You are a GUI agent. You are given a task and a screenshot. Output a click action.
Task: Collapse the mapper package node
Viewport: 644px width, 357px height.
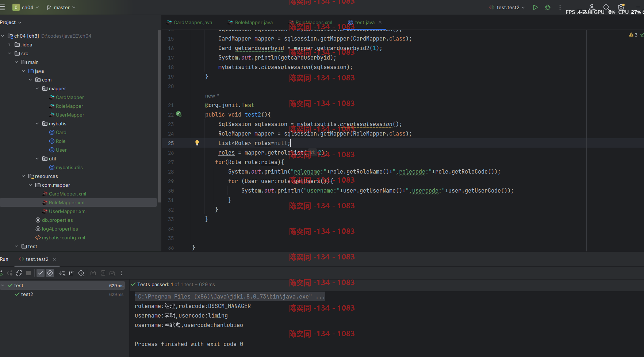coord(37,88)
